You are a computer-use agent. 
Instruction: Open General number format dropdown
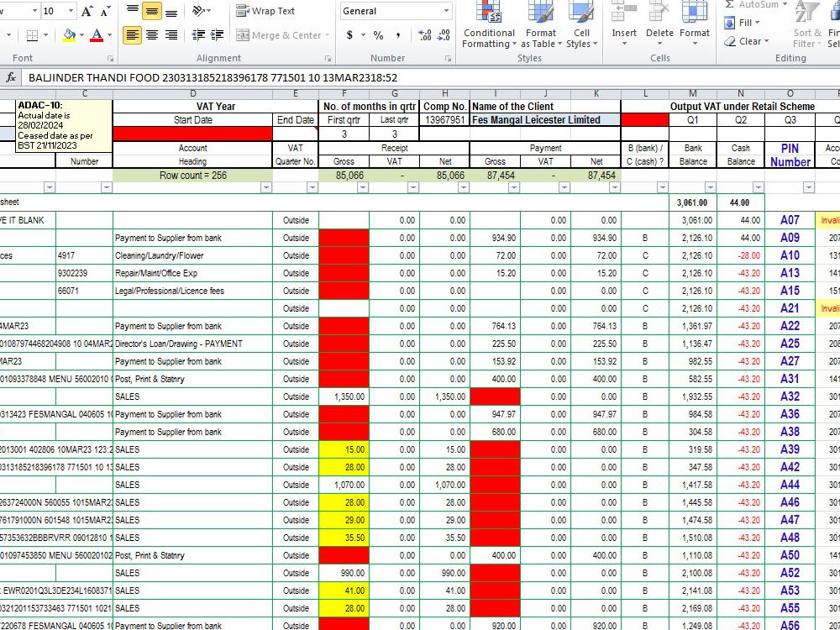pos(446,11)
